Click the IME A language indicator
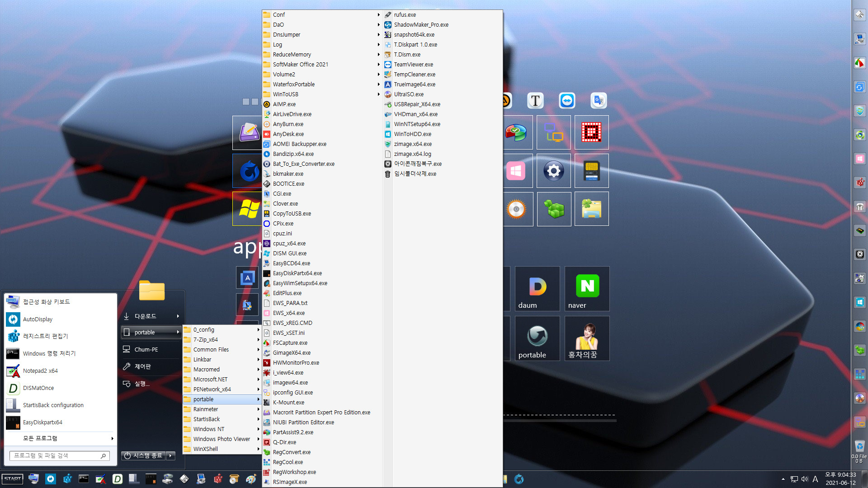 pos(815,479)
